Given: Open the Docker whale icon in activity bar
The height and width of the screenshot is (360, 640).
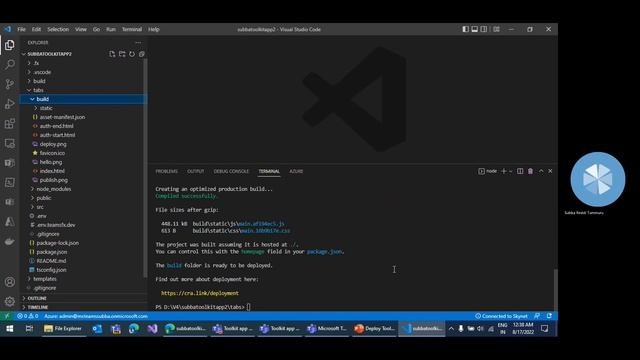Looking at the screenshot, I should [x=9, y=241].
